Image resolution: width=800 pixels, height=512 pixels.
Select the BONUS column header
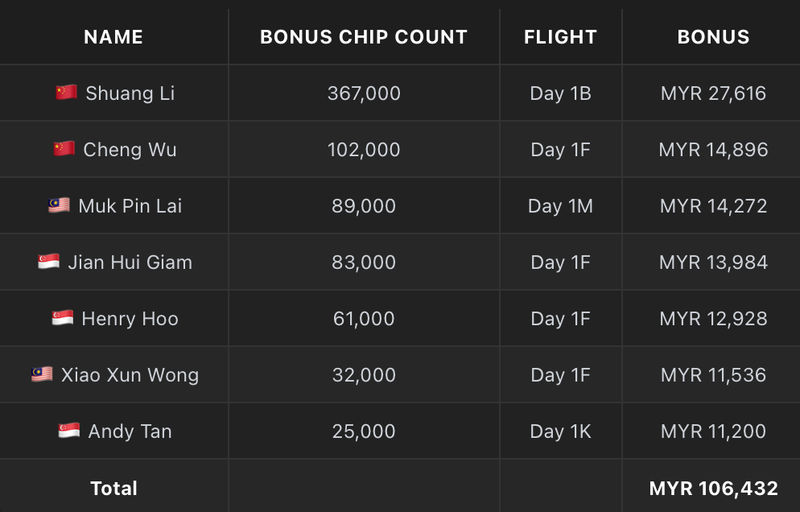click(713, 37)
